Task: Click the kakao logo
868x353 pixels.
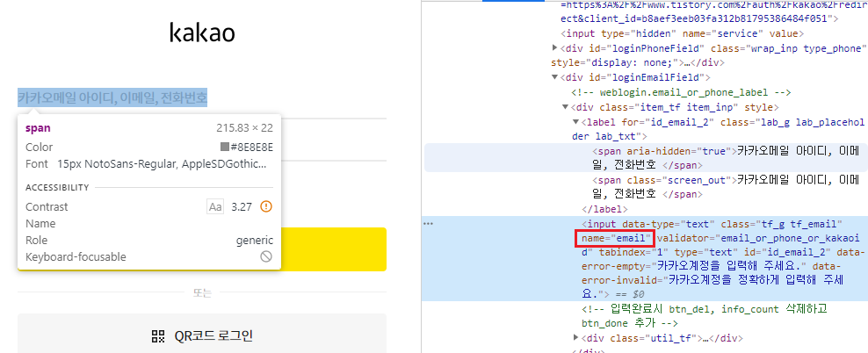Action: pyautogui.click(x=202, y=32)
